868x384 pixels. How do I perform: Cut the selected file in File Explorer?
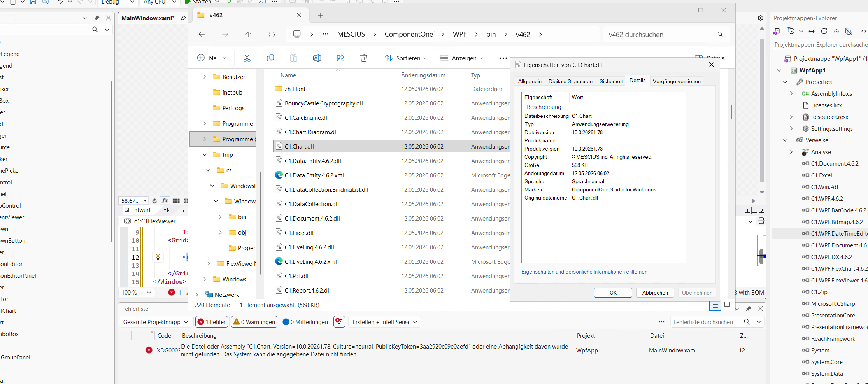(x=247, y=58)
